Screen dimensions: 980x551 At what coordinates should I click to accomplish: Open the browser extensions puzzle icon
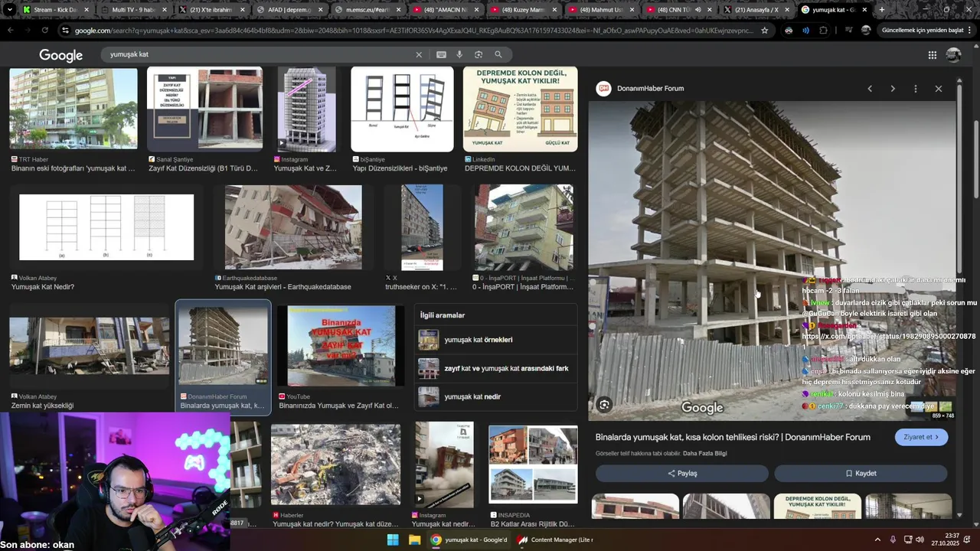pyautogui.click(x=823, y=31)
